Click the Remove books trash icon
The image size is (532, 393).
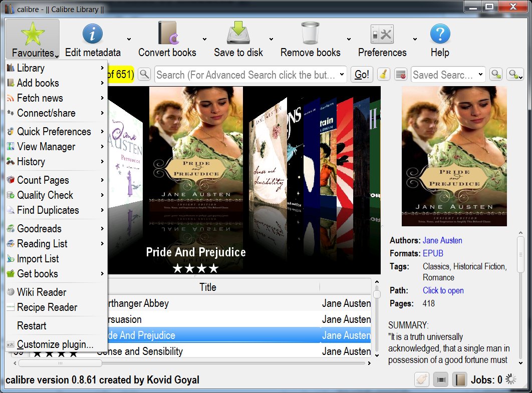(x=311, y=33)
